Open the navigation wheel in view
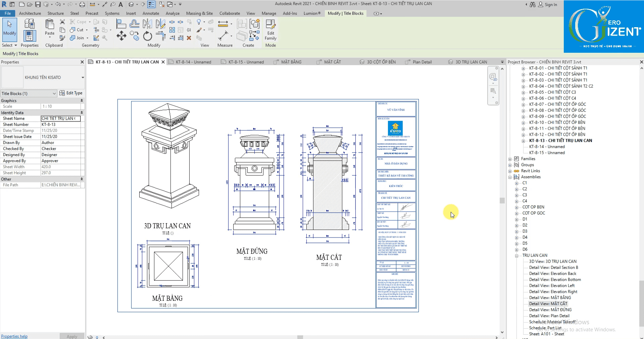The image size is (644, 339). (493, 77)
